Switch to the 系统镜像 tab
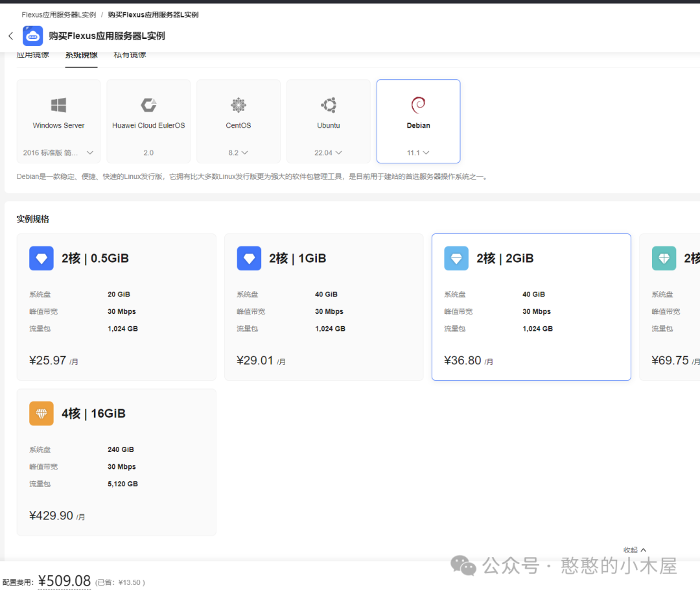This screenshot has width=700, height=594. 81,55
